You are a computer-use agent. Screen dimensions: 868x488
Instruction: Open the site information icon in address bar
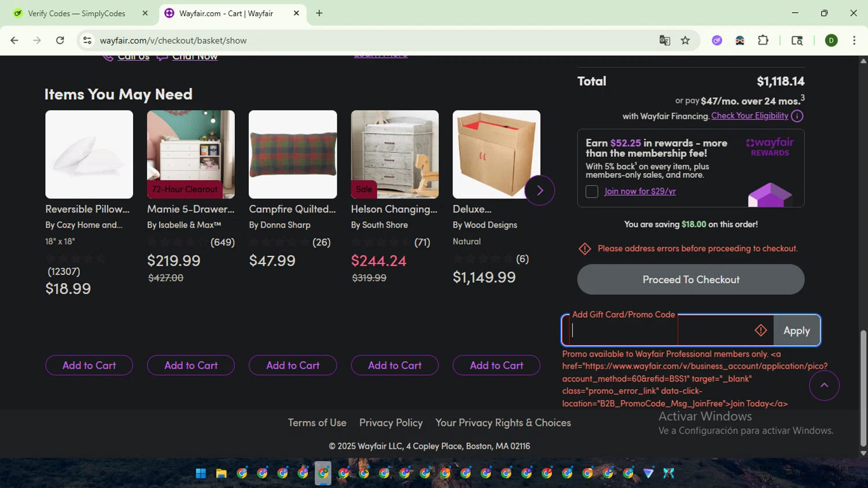point(87,41)
